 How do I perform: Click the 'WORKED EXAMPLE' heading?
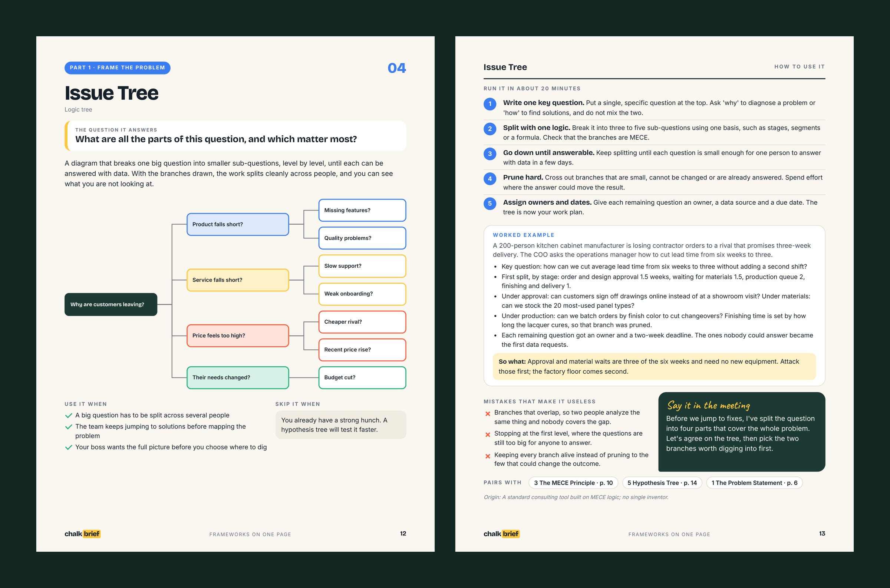524,235
